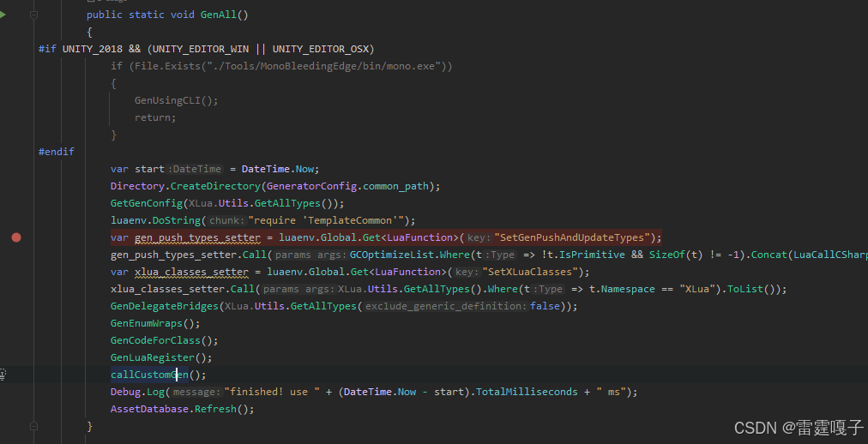Viewport: 868px width, 444px height.
Task: Click the "XLua" string literal
Action: tap(697, 289)
